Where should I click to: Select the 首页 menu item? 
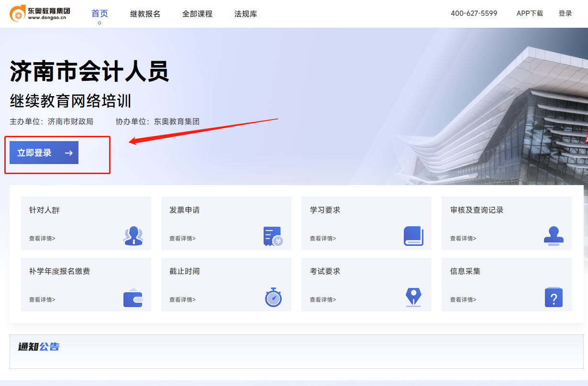(99, 13)
